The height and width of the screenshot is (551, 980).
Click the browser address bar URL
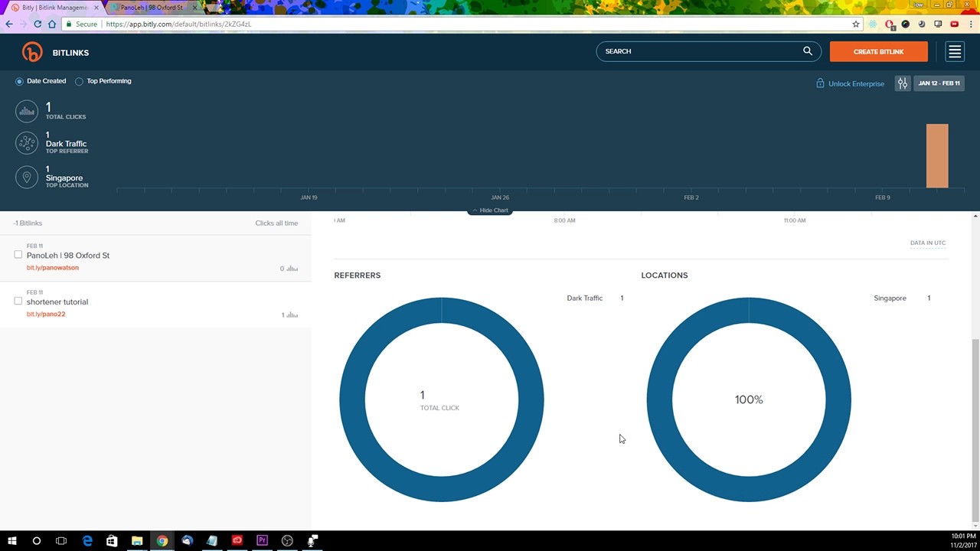pyautogui.click(x=178, y=24)
